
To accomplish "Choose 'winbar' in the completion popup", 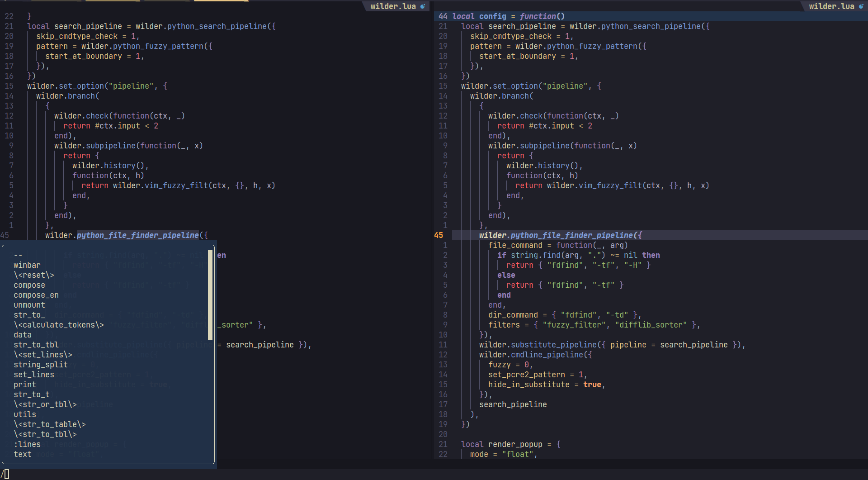I will [x=27, y=265].
